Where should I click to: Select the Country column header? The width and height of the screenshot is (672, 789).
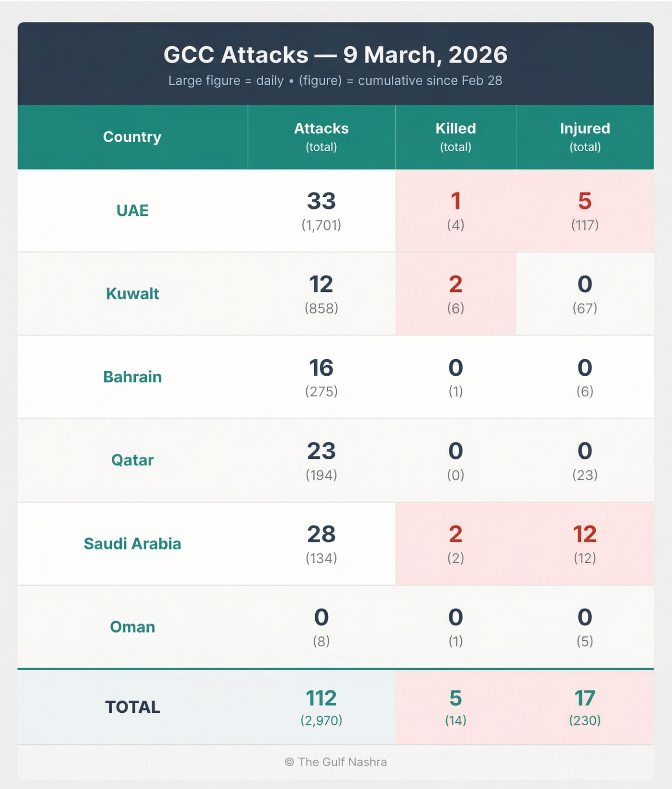coord(132,137)
